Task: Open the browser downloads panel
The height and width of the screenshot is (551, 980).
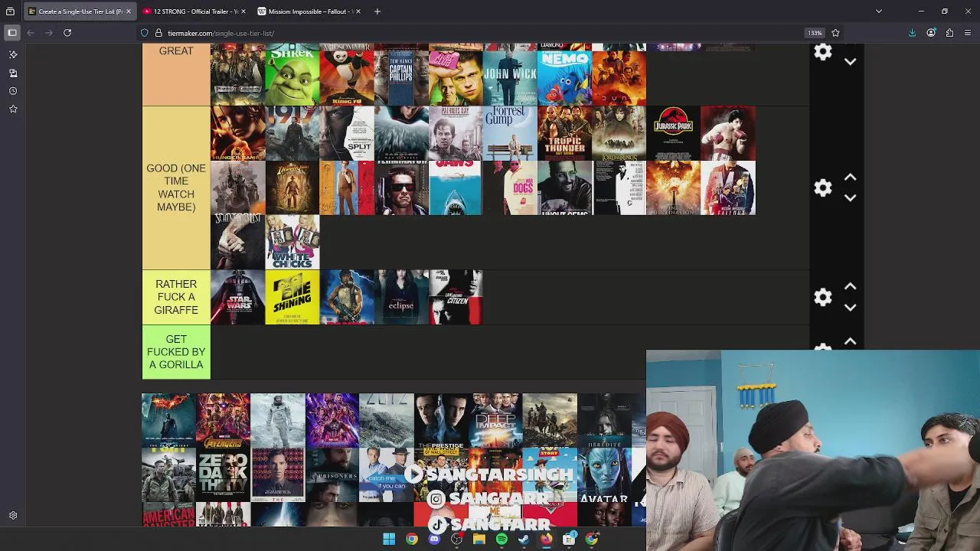Action: click(912, 33)
